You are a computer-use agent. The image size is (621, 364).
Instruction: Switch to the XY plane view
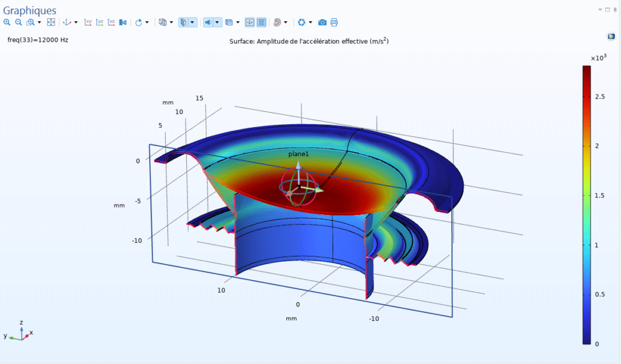click(88, 22)
